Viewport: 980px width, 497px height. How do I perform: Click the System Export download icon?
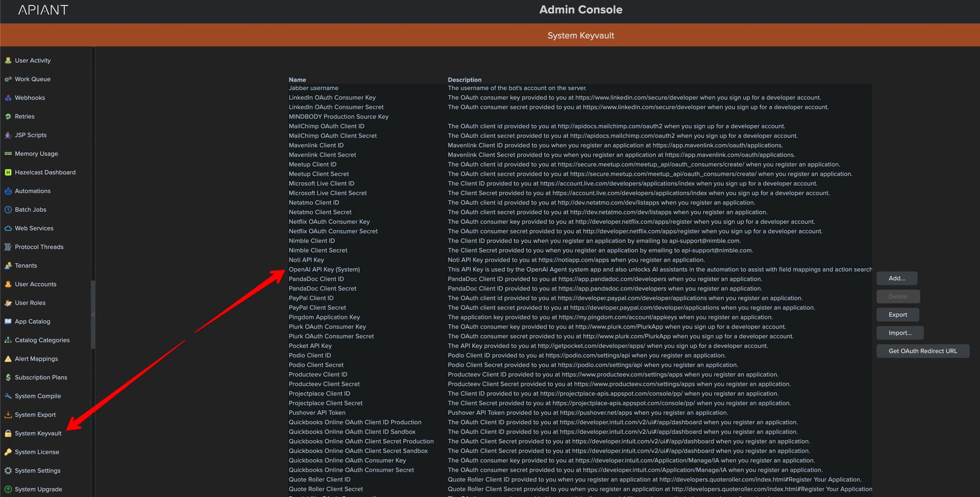point(8,415)
